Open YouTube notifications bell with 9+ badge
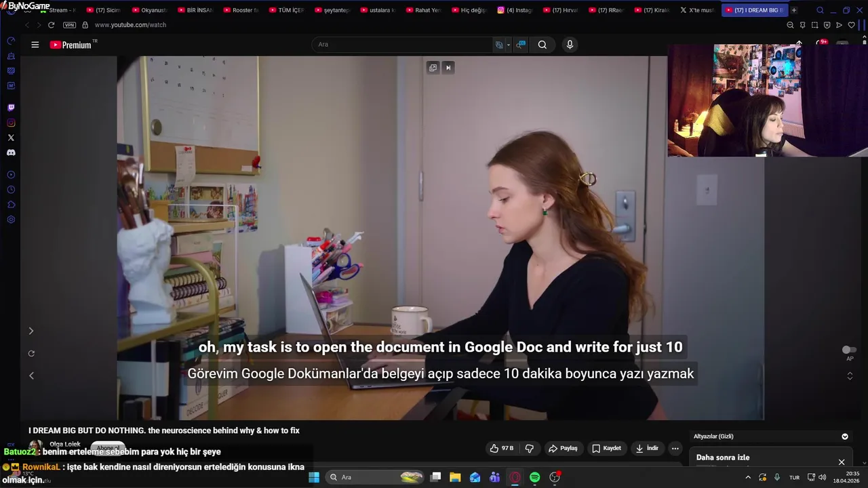Image resolution: width=868 pixels, height=488 pixels. point(821,44)
